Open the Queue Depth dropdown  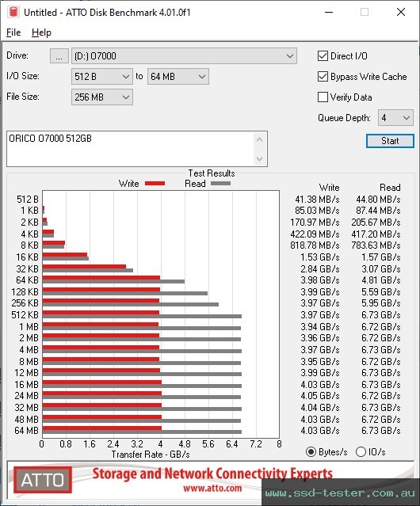pos(395,118)
